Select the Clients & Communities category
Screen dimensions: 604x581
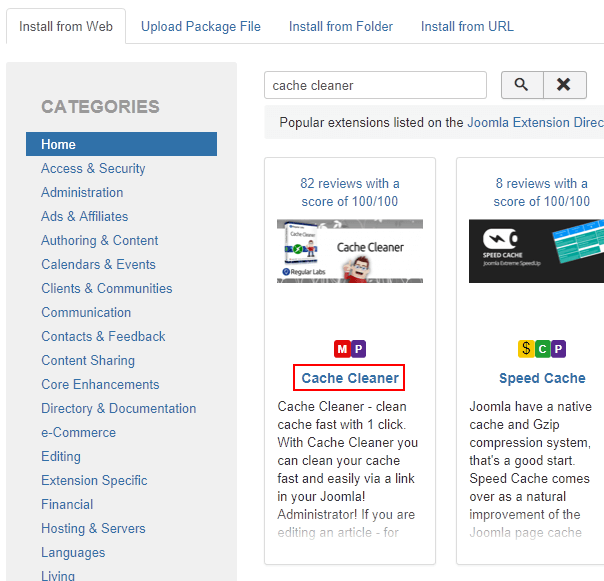[x=107, y=288]
